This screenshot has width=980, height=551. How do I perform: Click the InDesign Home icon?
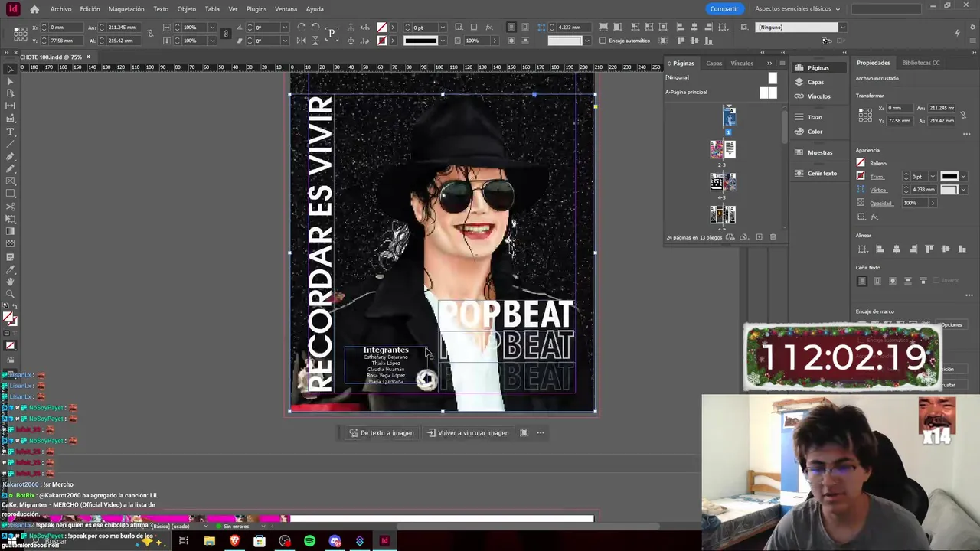[34, 9]
